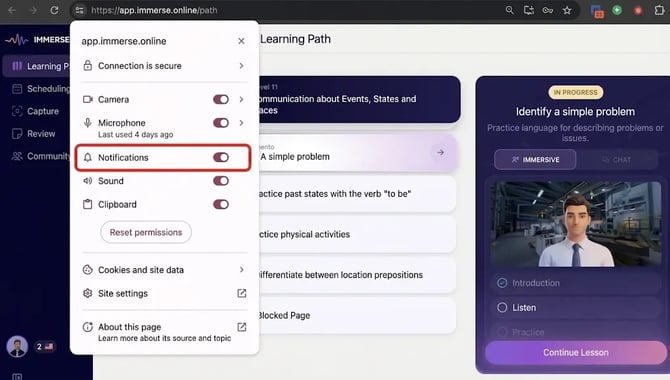Viewport: 670px width, 380px height.
Task: Click the Introduction completed checkmark
Action: click(502, 283)
